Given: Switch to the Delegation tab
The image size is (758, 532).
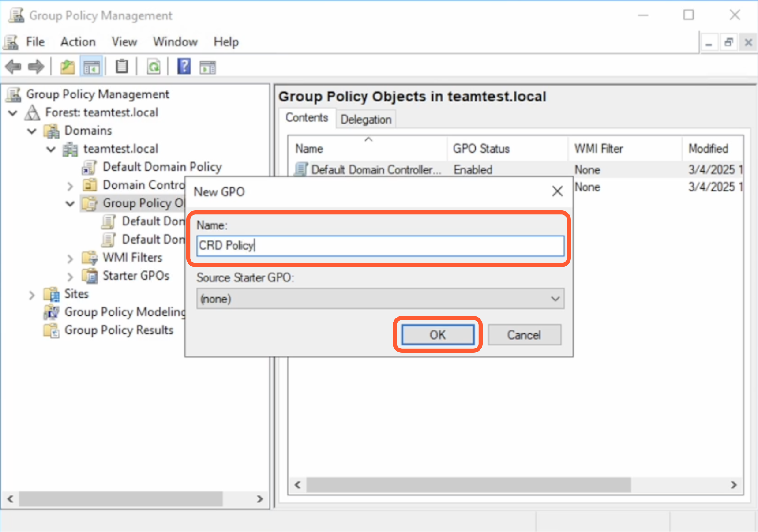Looking at the screenshot, I should (x=366, y=120).
